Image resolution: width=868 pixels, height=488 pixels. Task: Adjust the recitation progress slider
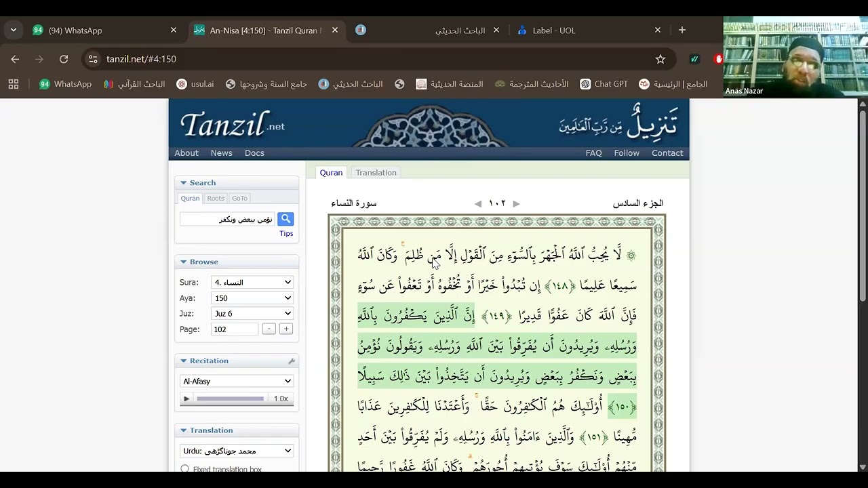[230, 399]
